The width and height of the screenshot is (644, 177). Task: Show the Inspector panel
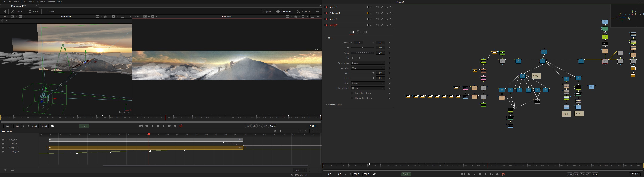[x=304, y=11]
